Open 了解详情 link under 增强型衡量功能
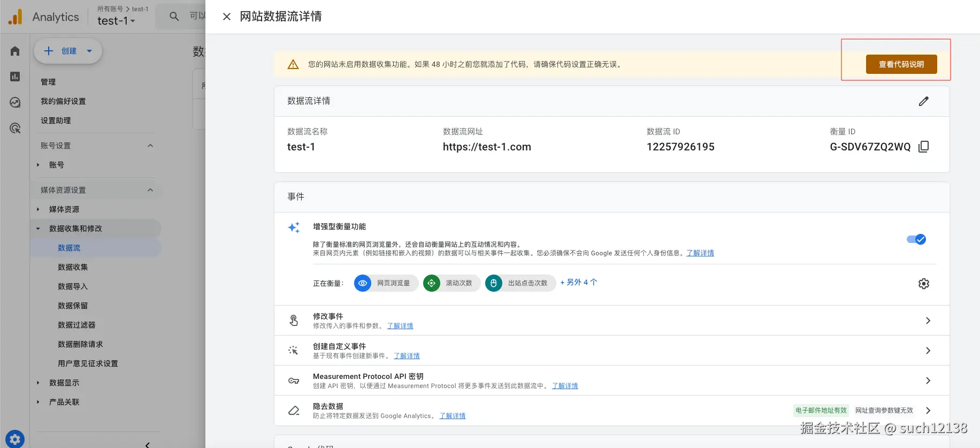The width and height of the screenshot is (980, 448). pyautogui.click(x=700, y=253)
